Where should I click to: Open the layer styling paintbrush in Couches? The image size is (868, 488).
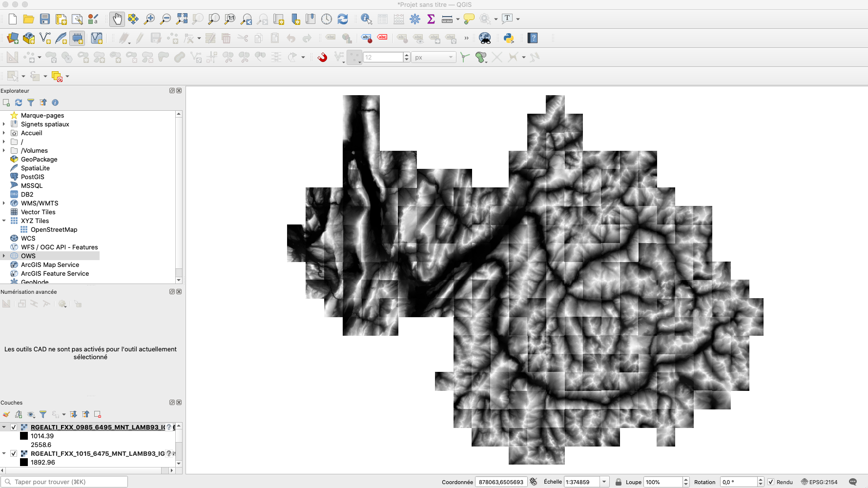6,414
